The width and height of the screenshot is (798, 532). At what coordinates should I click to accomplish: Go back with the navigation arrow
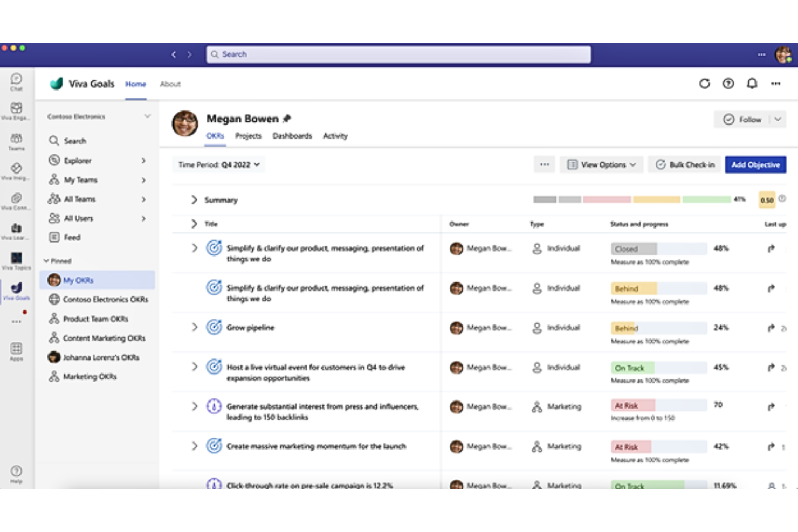174,54
